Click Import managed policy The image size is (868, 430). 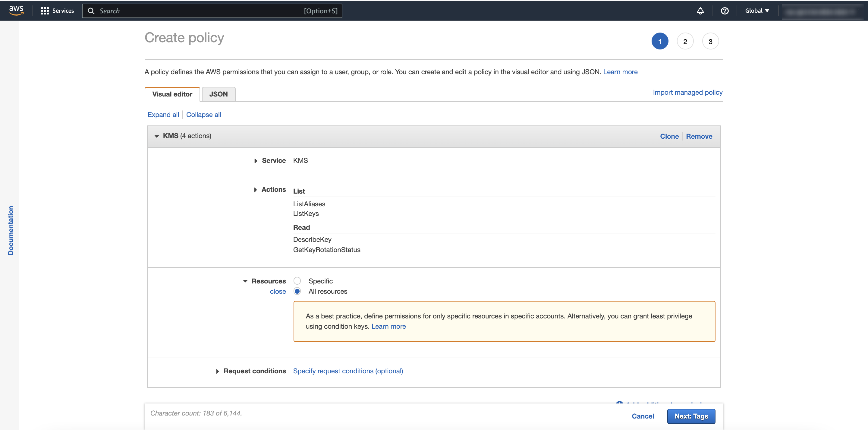pos(687,92)
